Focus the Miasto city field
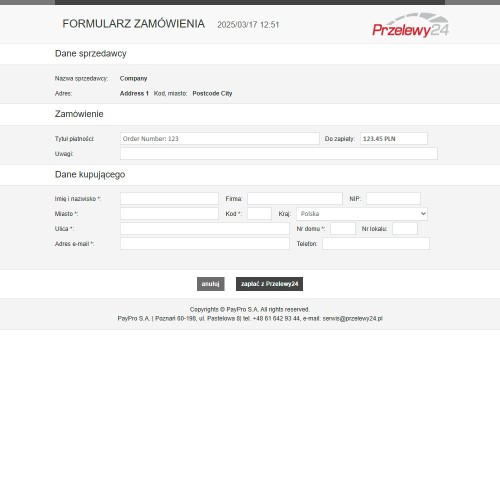This screenshot has height=500, width=500. 169,214
